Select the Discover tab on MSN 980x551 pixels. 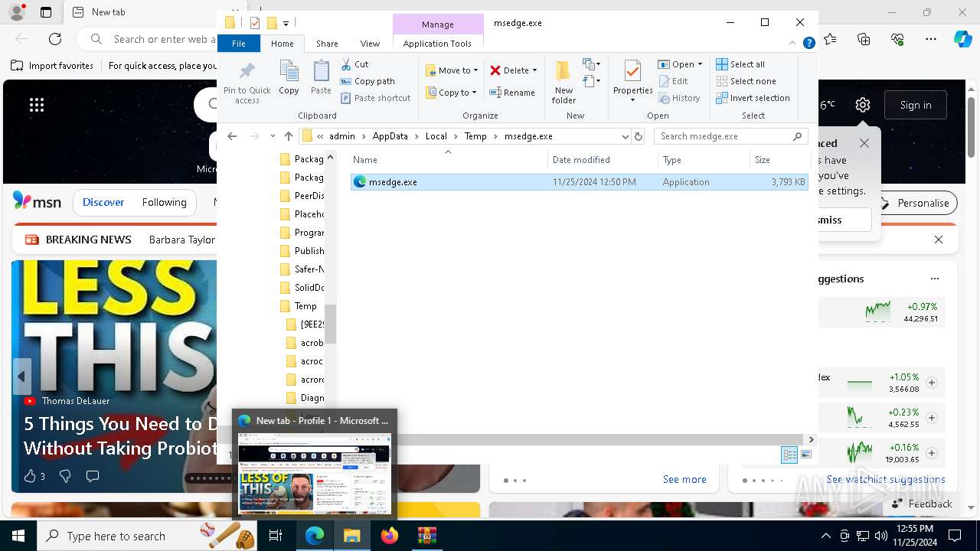point(103,203)
